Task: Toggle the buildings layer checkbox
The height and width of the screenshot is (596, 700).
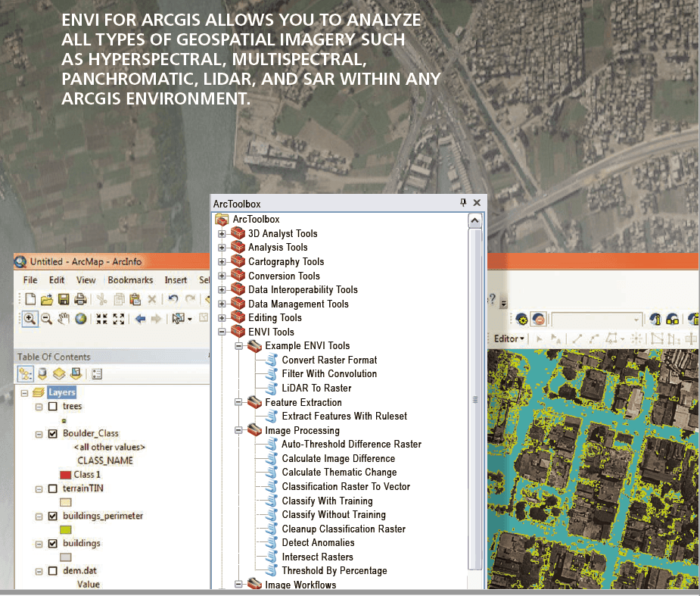Action: click(x=53, y=544)
